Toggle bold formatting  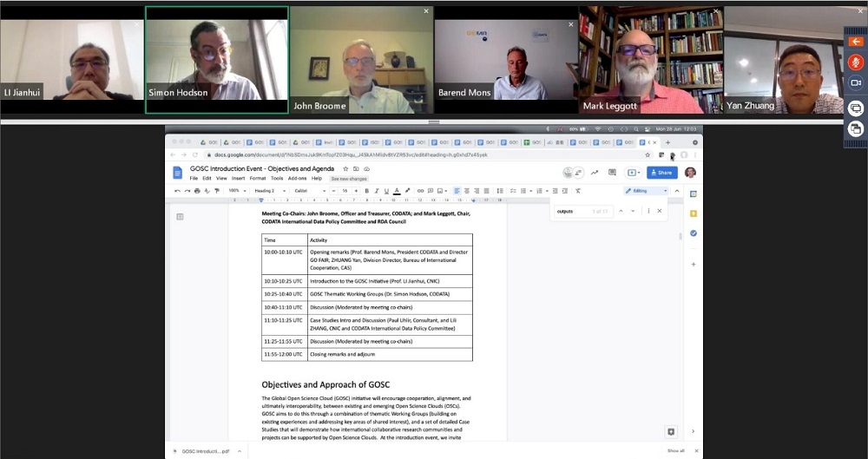click(367, 191)
